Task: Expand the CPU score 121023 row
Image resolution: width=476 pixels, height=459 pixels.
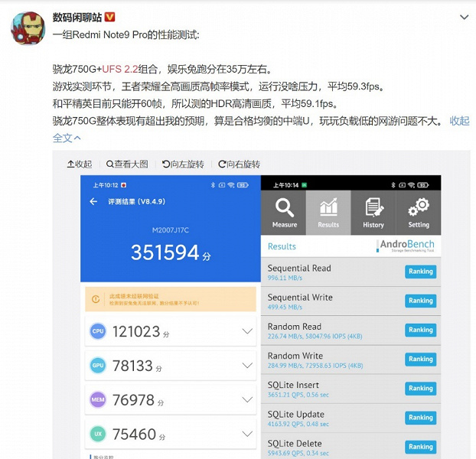Action: [x=171, y=331]
